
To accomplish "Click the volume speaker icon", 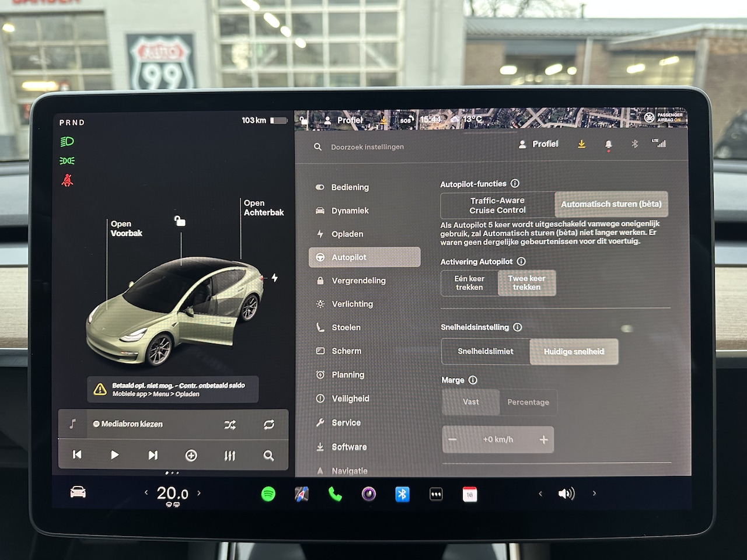I will 566,494.
